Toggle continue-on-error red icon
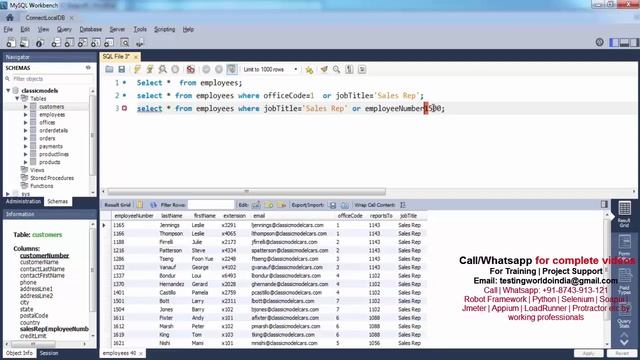This screenshot has width=640, height=360. click(x=190, y=69)
